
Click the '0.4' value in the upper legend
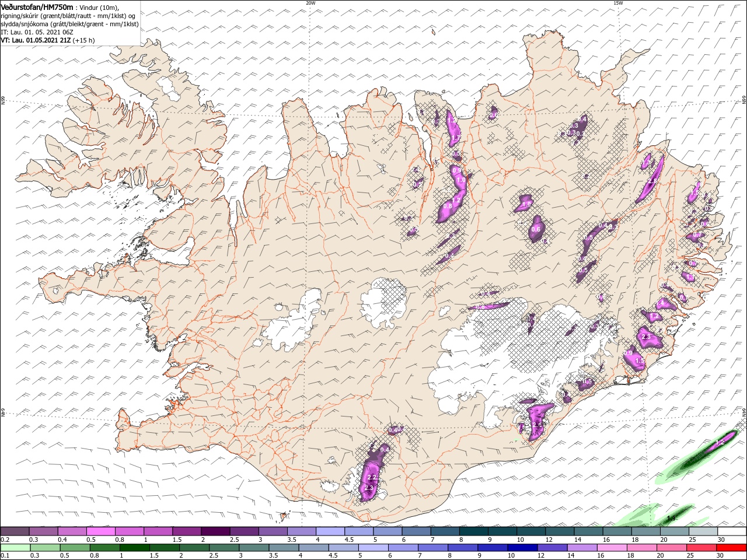[61, 540]
